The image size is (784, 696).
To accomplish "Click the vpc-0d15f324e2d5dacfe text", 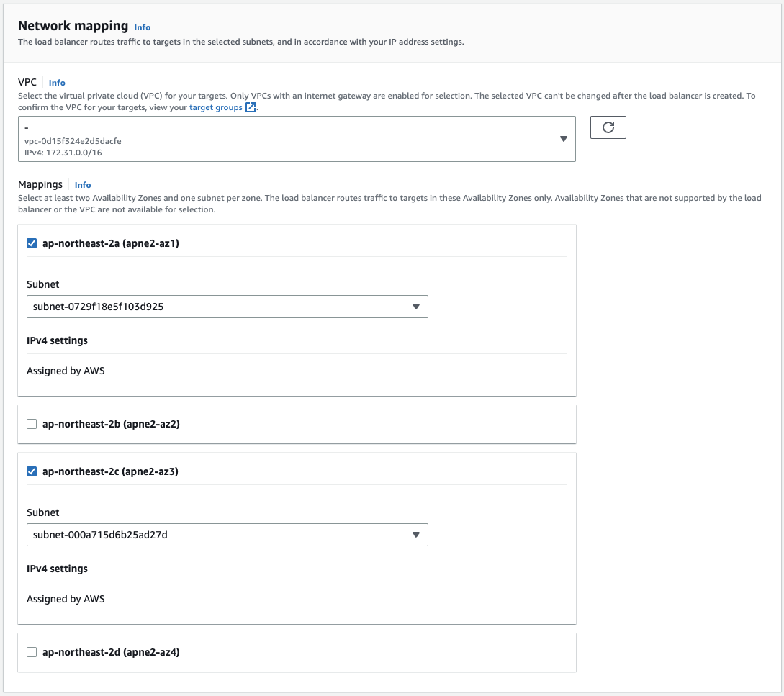I will [x=73, y=141].
